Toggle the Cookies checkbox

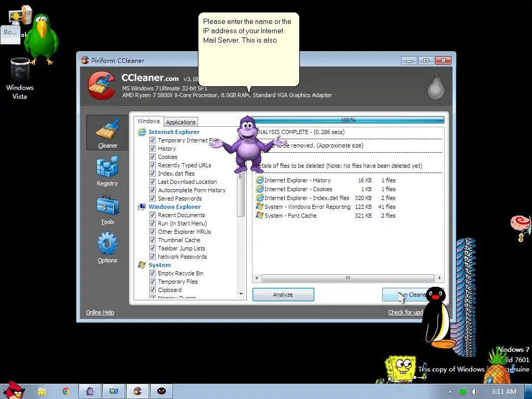pyautogui.click(x=152, y=157)
